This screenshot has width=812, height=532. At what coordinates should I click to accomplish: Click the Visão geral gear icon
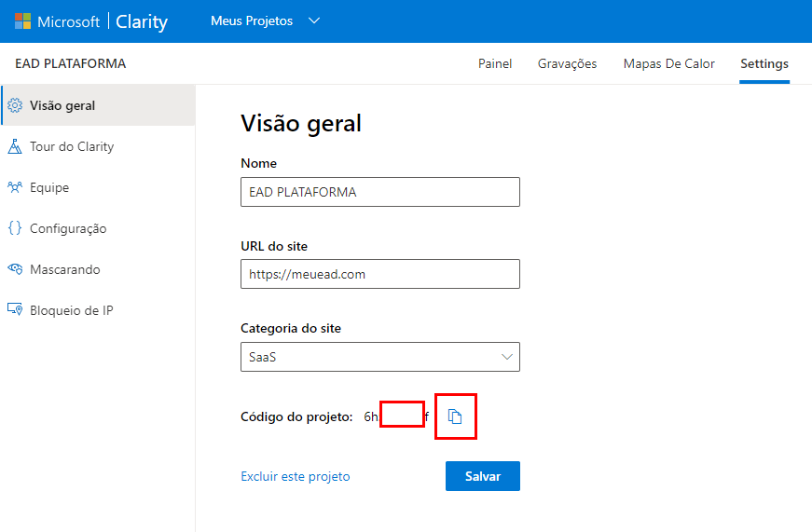point(15,105)
